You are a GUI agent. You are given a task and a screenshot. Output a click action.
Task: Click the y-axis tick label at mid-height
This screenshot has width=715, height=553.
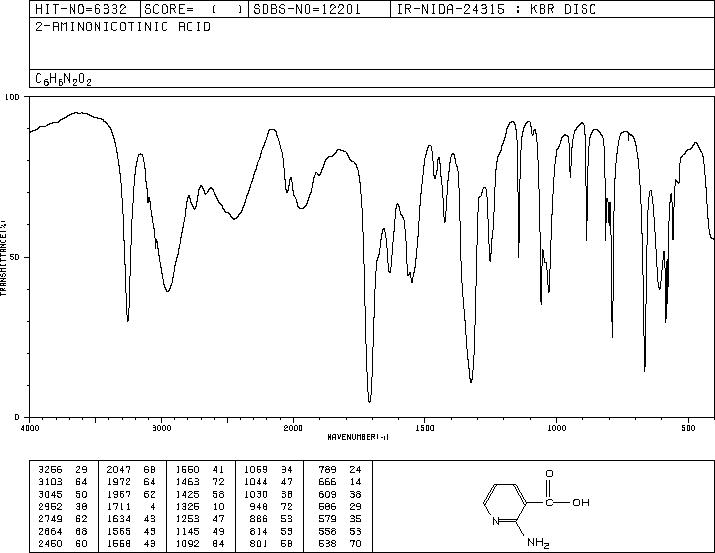point(15,257)
